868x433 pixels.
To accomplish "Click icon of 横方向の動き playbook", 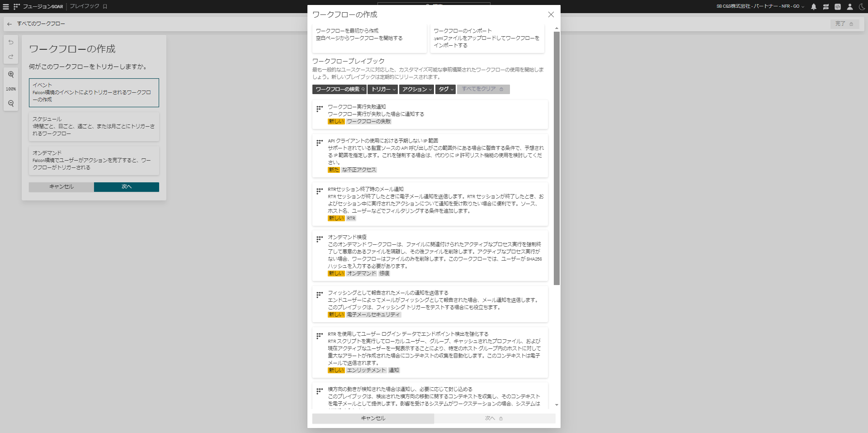I will click(x=320, y=391).
